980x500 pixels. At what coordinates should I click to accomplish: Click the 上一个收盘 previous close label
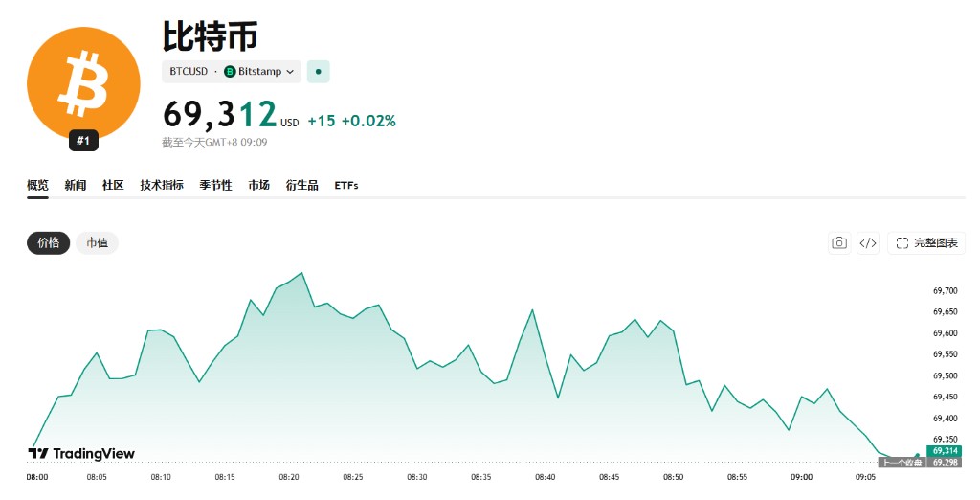pos(902,463)
